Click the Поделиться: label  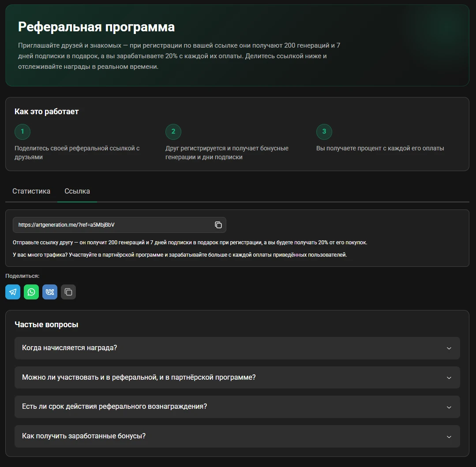coord(22,276)
